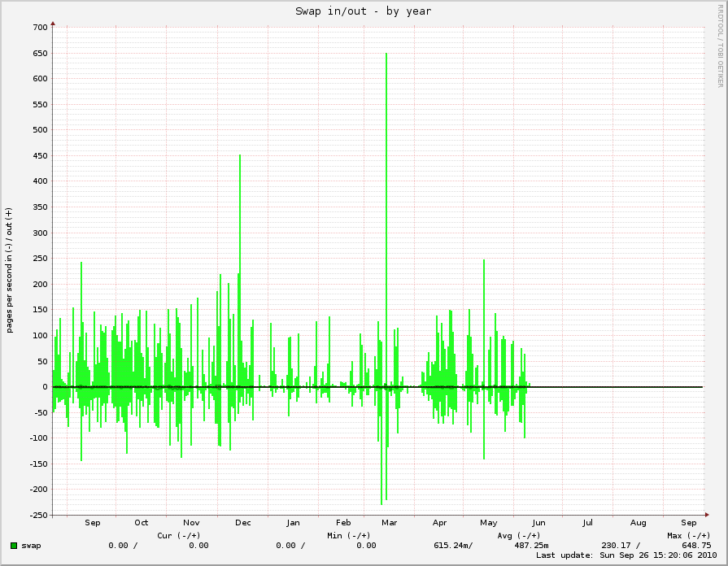Click the "-50" y-axis label
The image size is (728, 566).
pyautogui.click(x=41, y=412)
